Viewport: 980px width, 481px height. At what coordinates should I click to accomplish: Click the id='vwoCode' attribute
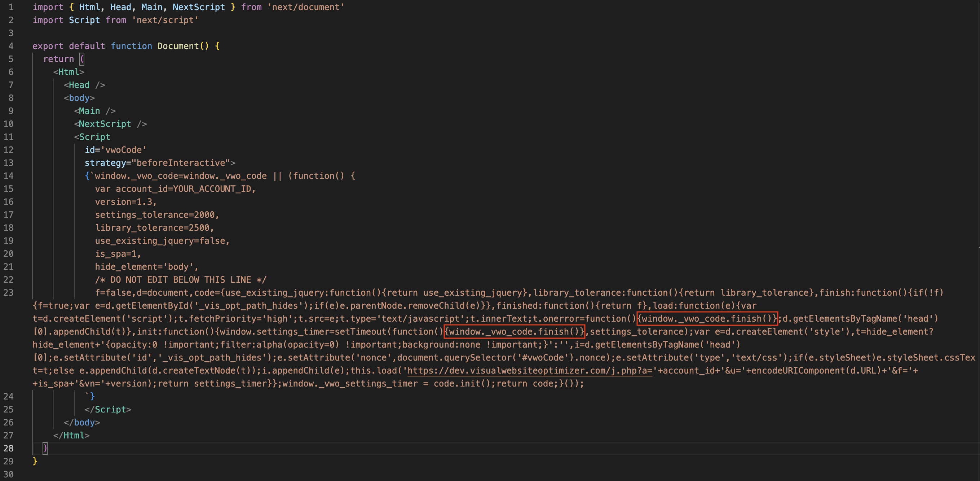point(115,150)
